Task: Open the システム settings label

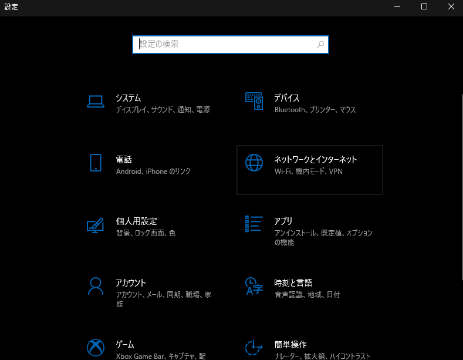Action: coord(128,98)
